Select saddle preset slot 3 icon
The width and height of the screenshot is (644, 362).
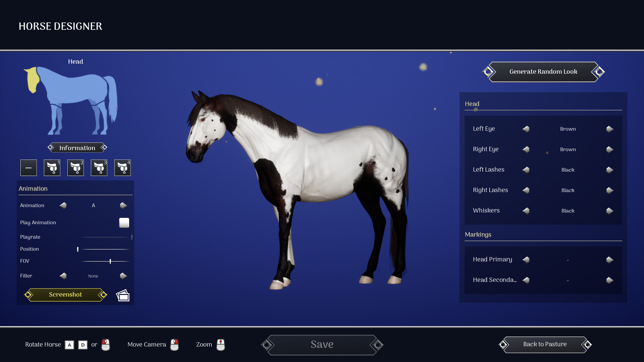[99, 168]
